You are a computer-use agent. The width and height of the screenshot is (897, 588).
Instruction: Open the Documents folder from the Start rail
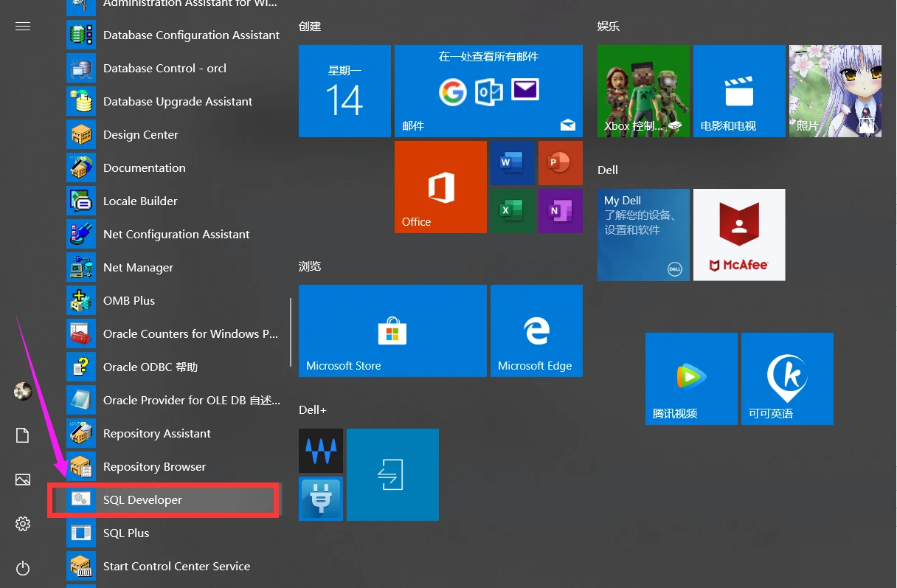coord(23,435)
